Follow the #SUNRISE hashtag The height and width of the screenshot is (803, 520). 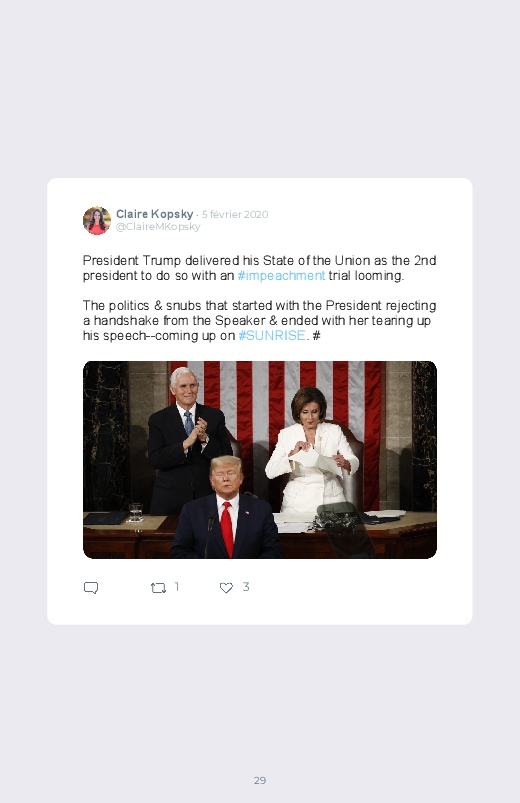(x=272, y=335)
